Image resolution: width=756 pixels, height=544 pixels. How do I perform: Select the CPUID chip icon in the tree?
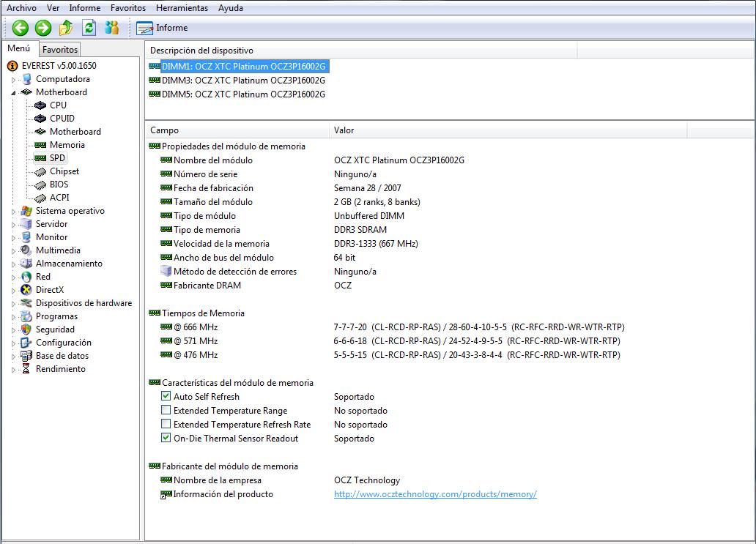coord(40,118)
